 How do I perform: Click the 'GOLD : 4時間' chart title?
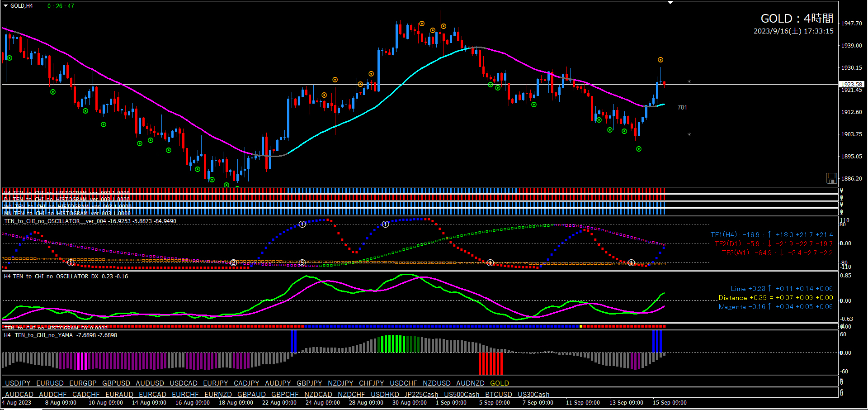tap(797, 19)
